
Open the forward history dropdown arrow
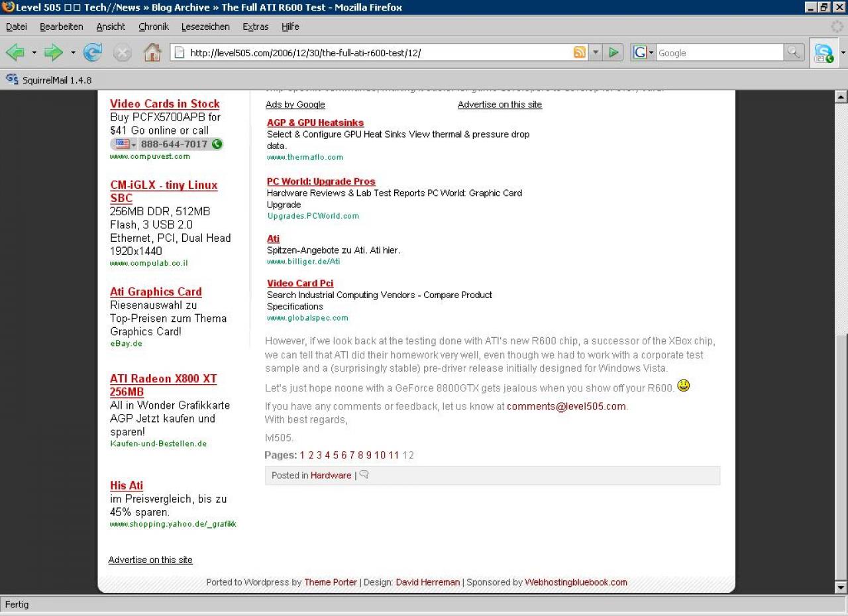click(73, 53)
